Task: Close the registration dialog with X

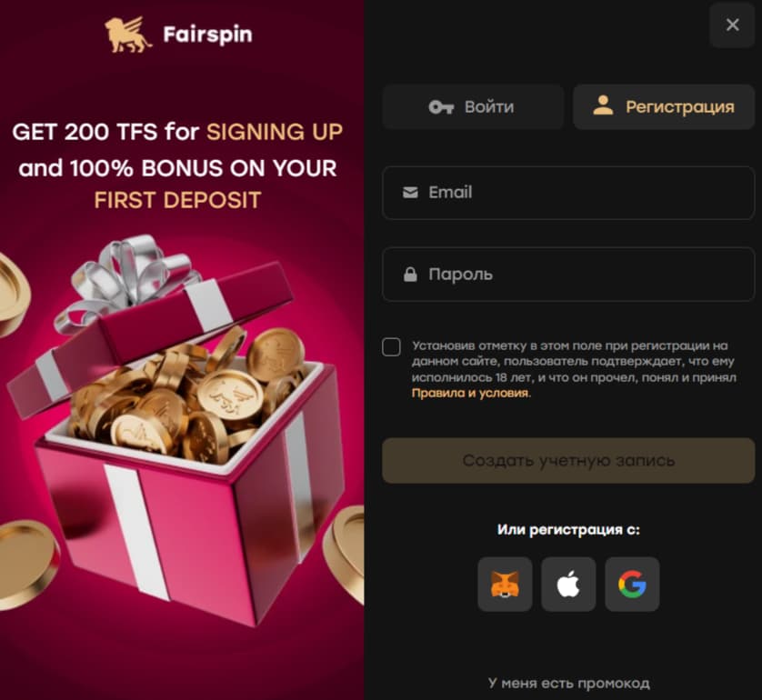Action: click(732, 25)
